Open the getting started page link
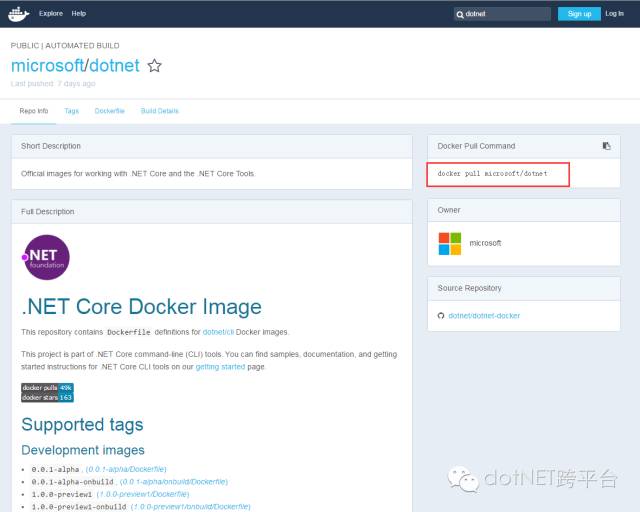Screen dimensions: 640x512 point(220,367)
